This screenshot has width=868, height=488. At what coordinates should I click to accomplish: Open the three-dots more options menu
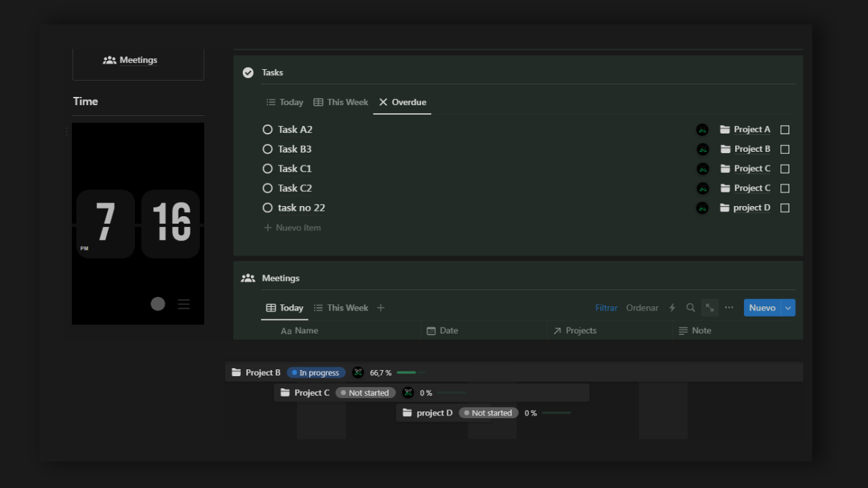[x=729, y=308]
